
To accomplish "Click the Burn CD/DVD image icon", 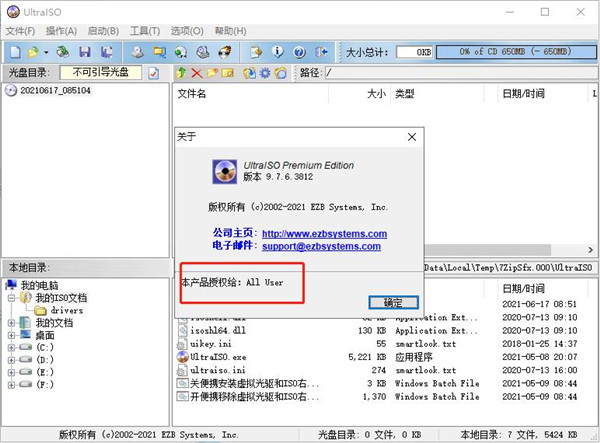I will 225,52.
